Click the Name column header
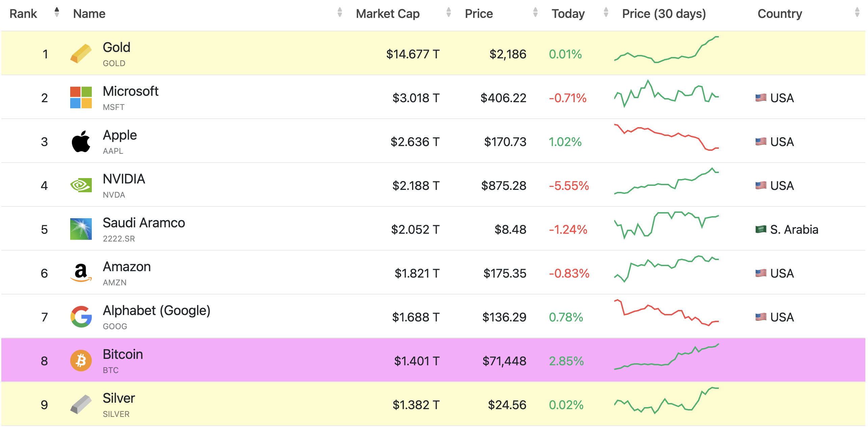This screenshot has height=427, width=868. pyautogui.click(x=89, y=14)
